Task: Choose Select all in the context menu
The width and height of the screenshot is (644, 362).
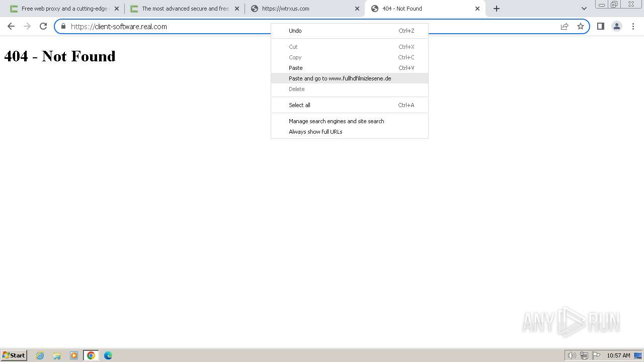Action: (x=350, y=105)
